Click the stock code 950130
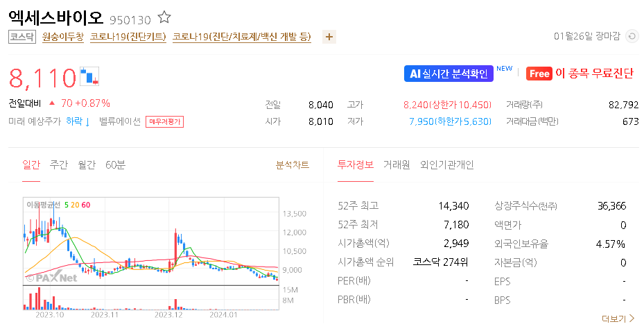The height and width of the screenshot is (331, 644). coord(130,19)
